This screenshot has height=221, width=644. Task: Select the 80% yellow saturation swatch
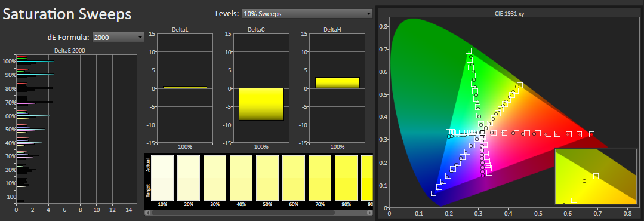pyautogui.click(x=346, y=177)
